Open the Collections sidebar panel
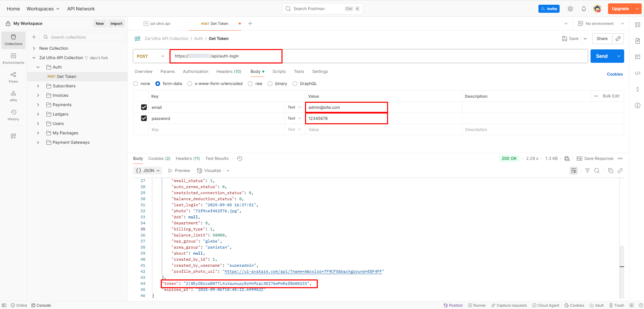The image size is (644, 309). click(13, 40)
